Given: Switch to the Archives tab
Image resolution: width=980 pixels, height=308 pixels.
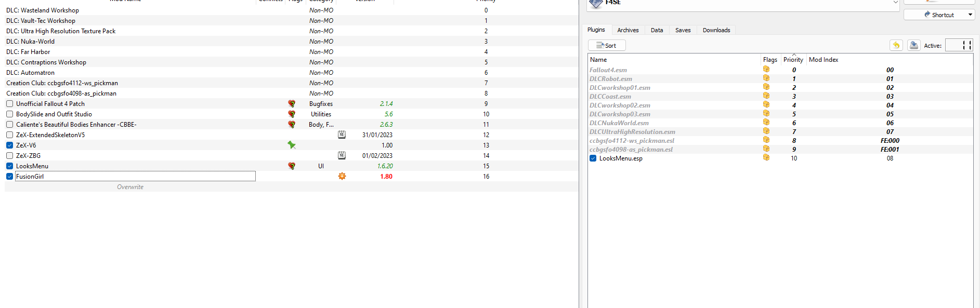Looking at the screenshot, I should (628, 30).
